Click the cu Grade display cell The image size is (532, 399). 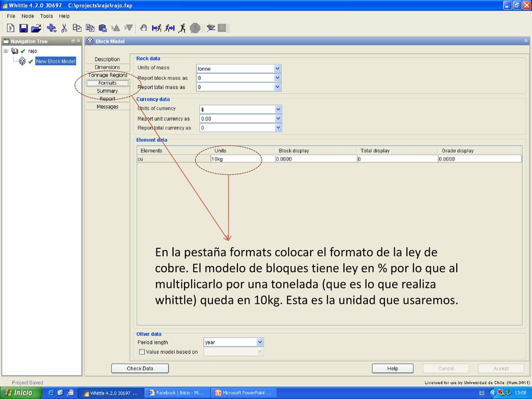coord(480,159)
